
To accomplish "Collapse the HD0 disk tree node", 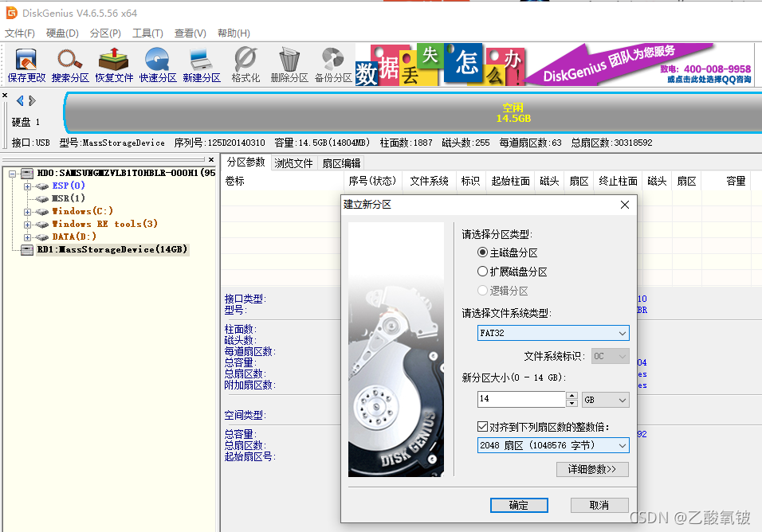I will point(13,174).
